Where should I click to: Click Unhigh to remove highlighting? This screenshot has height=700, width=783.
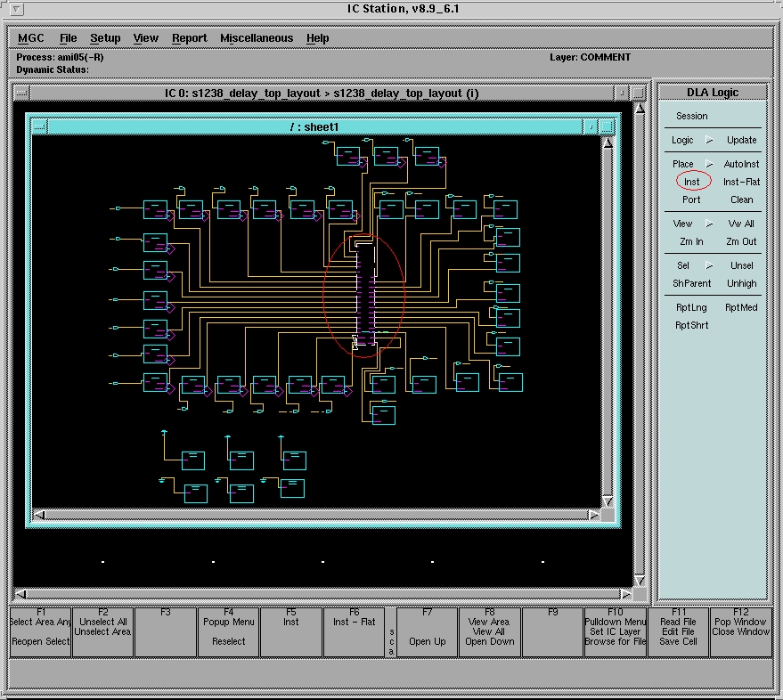(x=741, y=283)
